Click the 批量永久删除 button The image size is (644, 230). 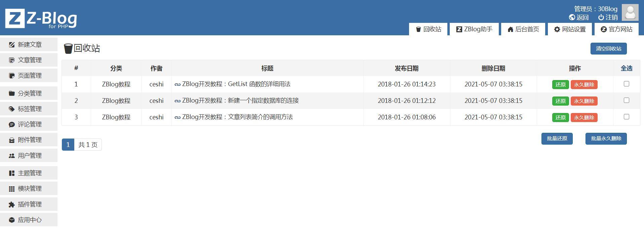click(x=606, y=139)
